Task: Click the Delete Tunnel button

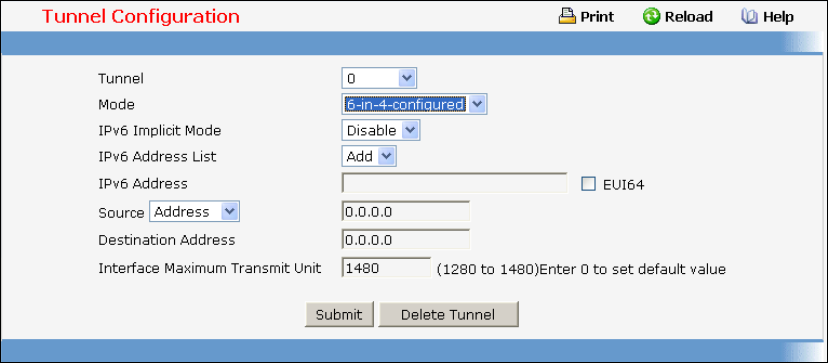Action: click(448, 315)
